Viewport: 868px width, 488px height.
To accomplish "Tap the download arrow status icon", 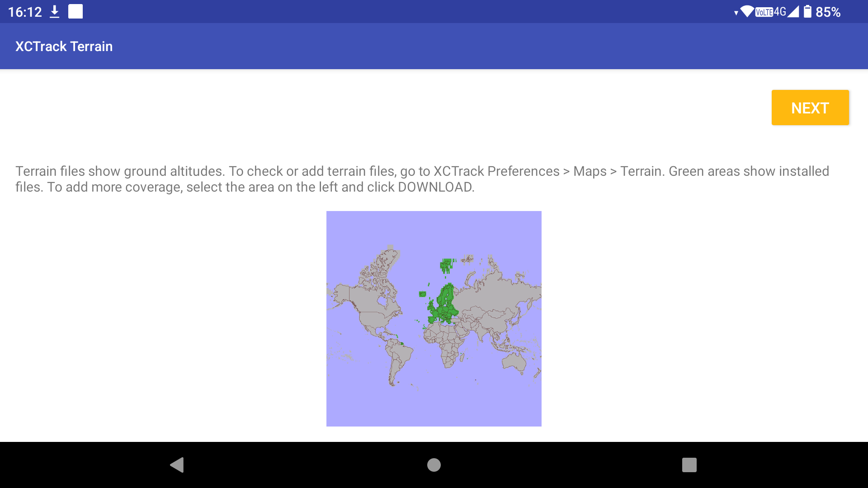I will (54, 12).
